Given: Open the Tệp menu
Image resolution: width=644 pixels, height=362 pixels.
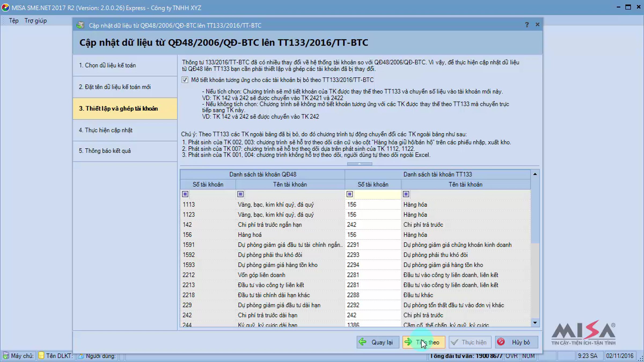Looking at the screenshot, I should click(14, 21).
